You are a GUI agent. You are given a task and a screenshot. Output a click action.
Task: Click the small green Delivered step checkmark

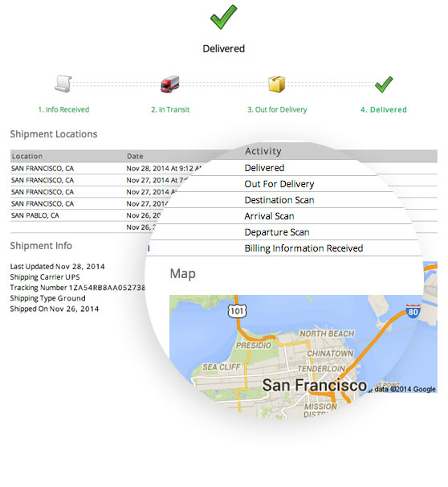(384, 84)
